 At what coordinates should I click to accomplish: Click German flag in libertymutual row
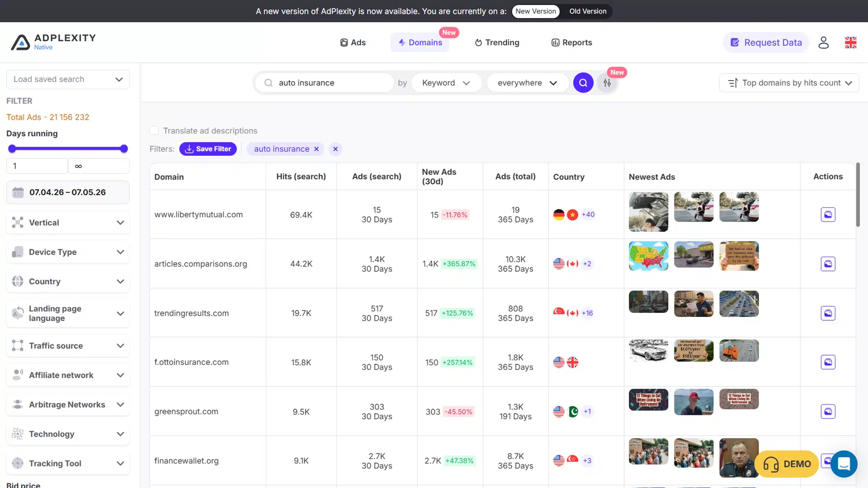(559, 214)
